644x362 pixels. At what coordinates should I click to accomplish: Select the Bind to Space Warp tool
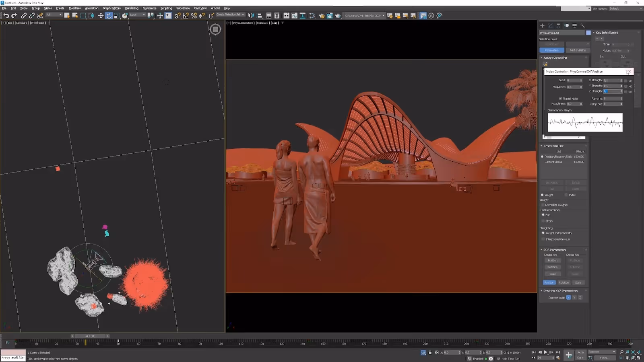click(x=40, y=16)
